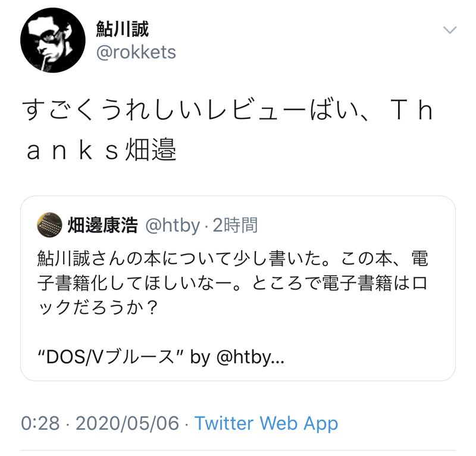476x456 pixels.
Task: Click the 0:28 tweet time
Action: point(40,423)
